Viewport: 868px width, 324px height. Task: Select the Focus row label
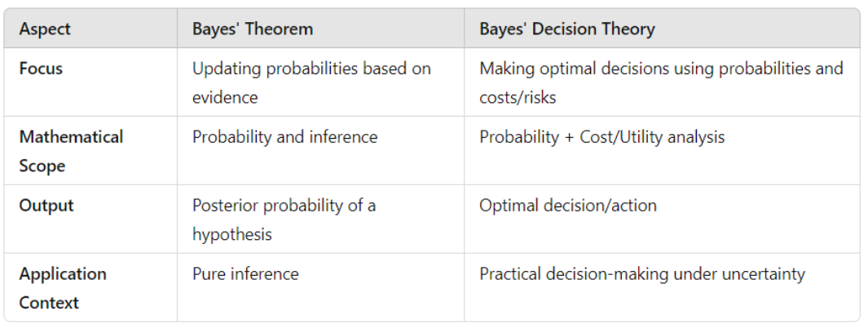click(41, 69)
